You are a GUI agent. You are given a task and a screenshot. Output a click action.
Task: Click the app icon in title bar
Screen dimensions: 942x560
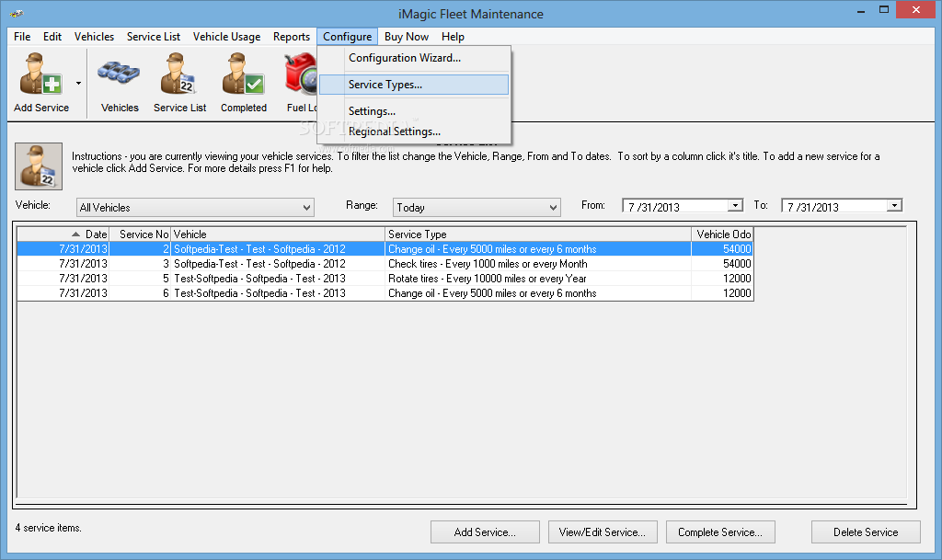pos(17,13)
